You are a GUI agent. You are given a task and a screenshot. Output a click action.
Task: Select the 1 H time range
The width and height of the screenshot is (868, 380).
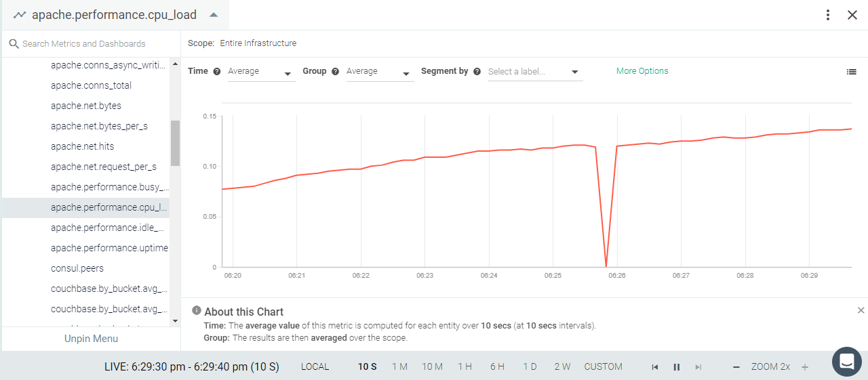[x=465, y=366]
